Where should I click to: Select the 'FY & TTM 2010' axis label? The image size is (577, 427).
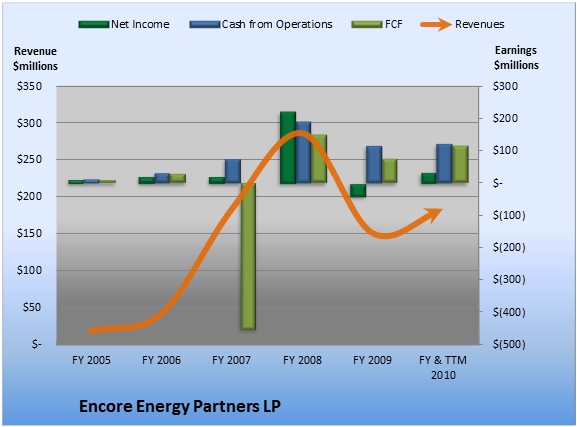tap(443, 367)
